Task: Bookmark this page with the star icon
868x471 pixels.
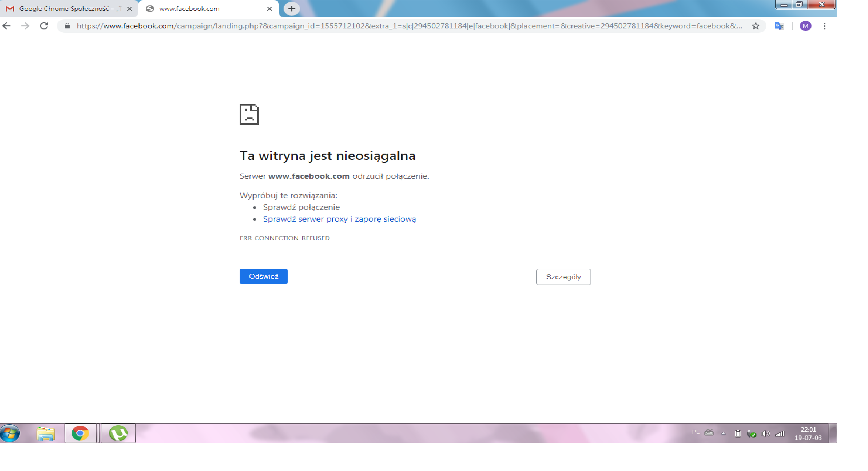Action: 756,26
